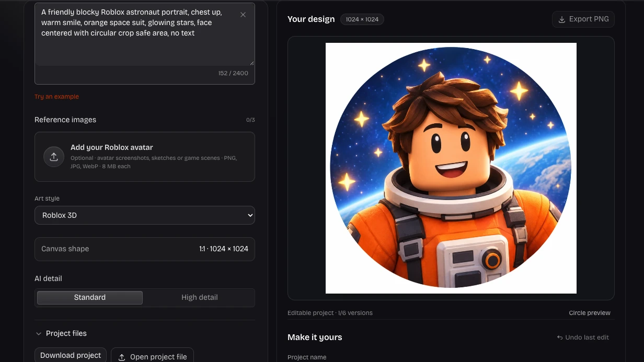Open the Canvas shape selector
The height and width of the screenshot is (362, 644).
pyautogui.click(x=145, y=249)
